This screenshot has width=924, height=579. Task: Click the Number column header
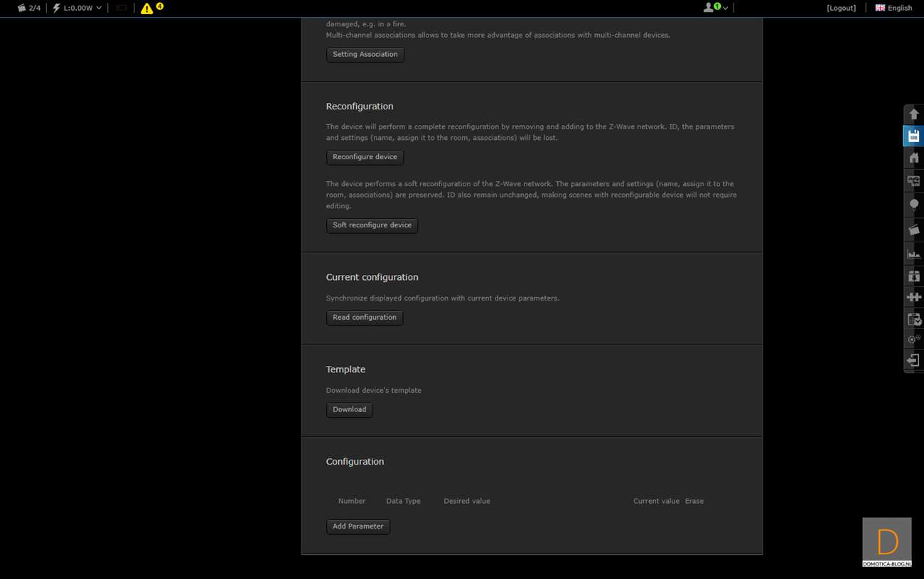click(352, 501)
